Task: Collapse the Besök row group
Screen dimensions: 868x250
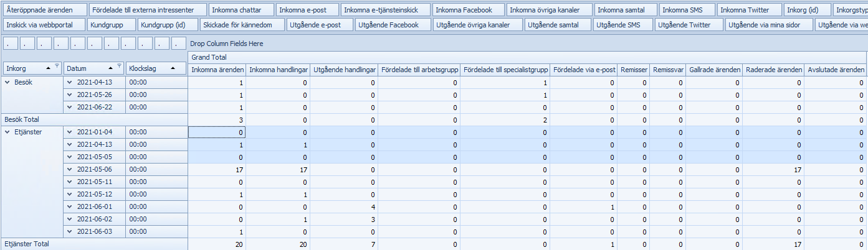Action: (7, 82)
